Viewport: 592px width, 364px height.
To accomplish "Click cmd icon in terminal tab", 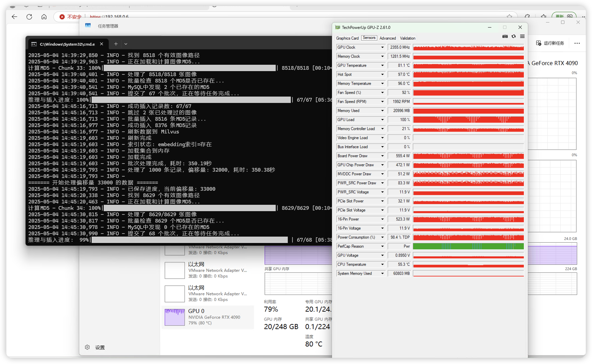I will [34, 44].
